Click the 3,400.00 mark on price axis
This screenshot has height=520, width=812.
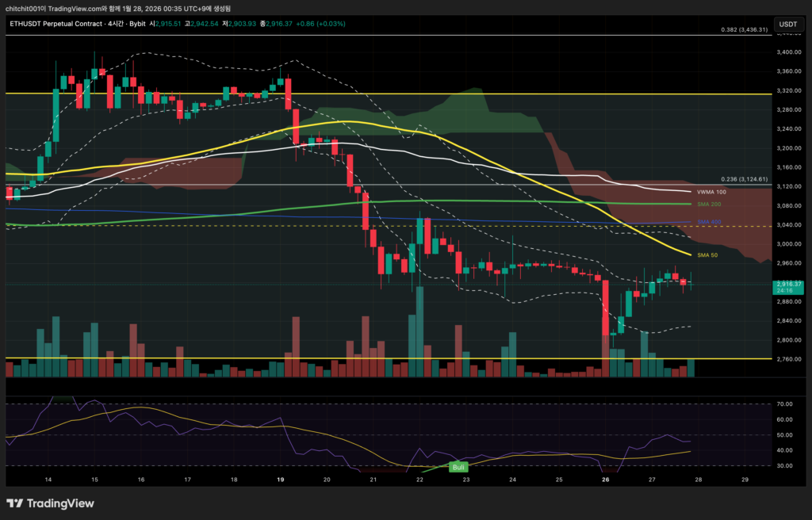coord(787,52)
